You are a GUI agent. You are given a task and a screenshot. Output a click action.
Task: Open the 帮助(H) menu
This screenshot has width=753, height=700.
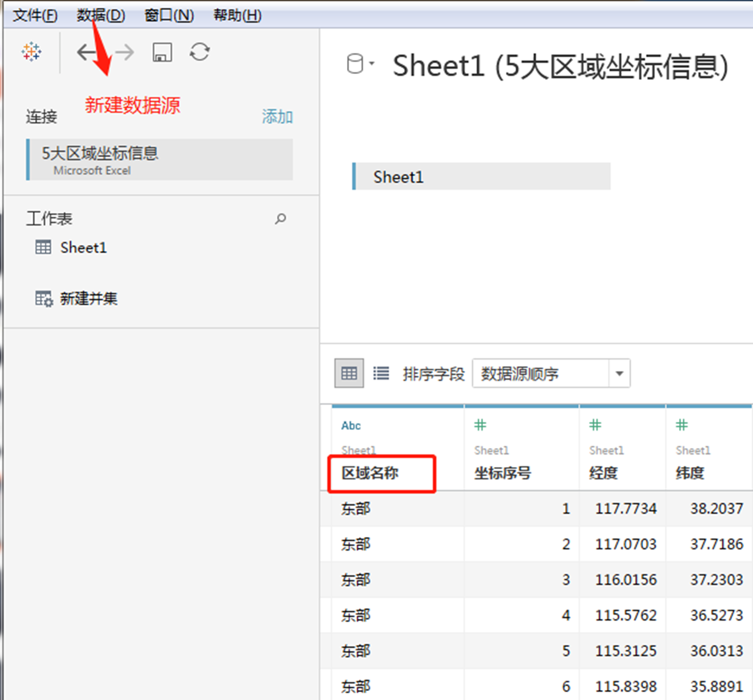tap(237, 15)
